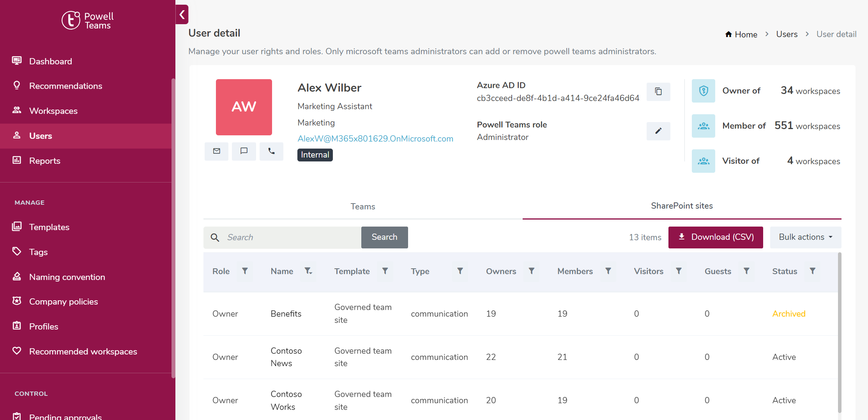Click the Member of people icon
This screenshot has height=420, width=868.
click(704, 126)
